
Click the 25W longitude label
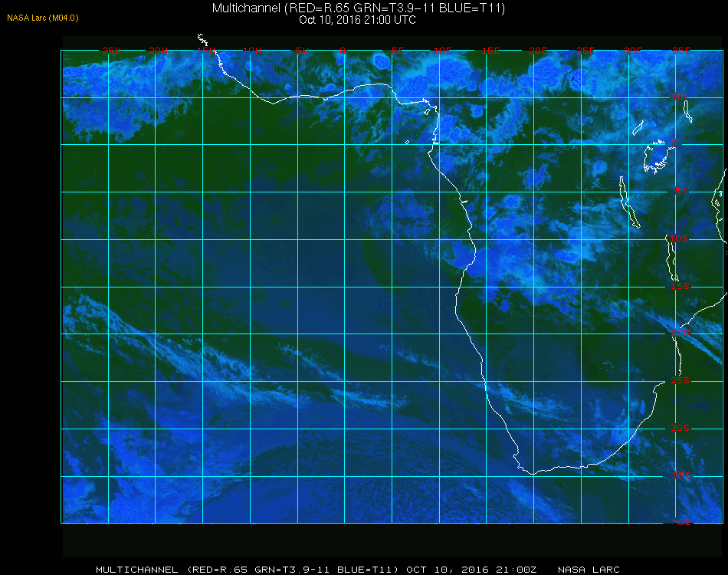111,51
